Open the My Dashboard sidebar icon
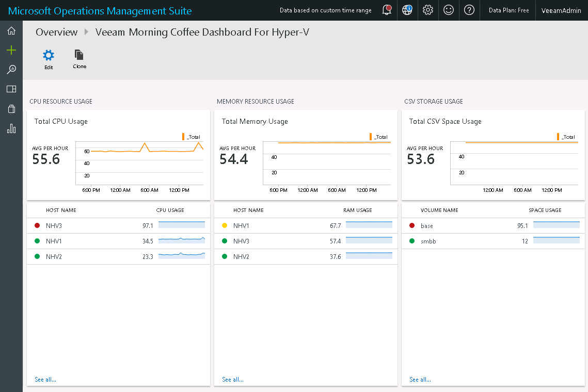The height and width of the screenshot is (392, 588). point(11,89)
